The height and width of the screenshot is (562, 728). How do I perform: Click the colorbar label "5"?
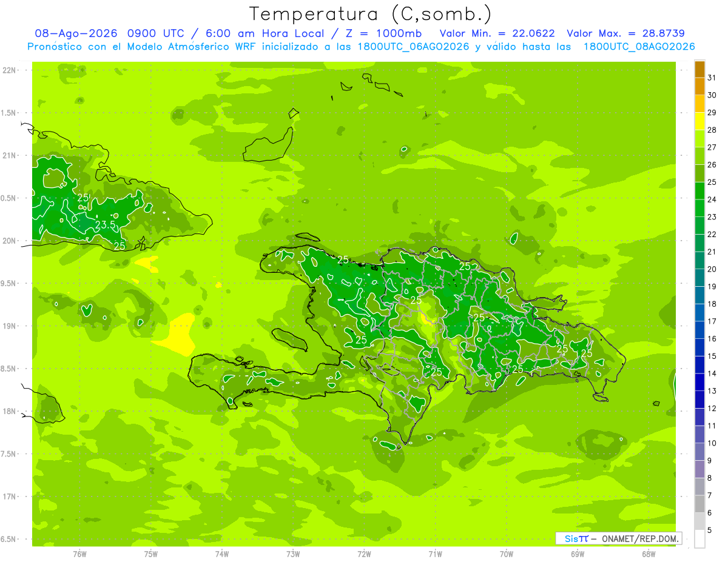pos(710,530)
